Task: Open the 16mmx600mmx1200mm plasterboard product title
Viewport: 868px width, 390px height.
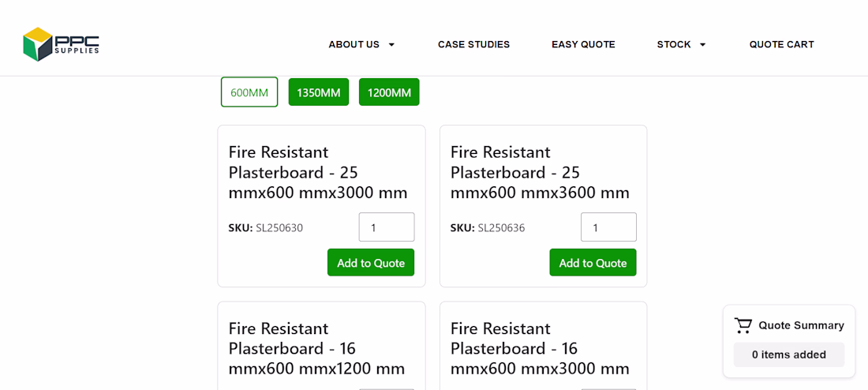Action: tap(316, 348)
